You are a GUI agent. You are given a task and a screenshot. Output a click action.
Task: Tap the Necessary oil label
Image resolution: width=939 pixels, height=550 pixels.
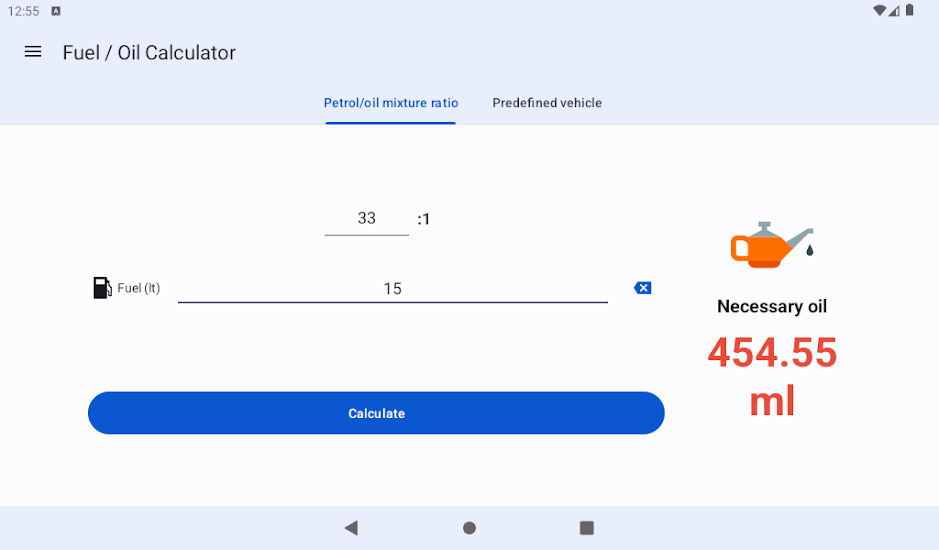(772, 307)
